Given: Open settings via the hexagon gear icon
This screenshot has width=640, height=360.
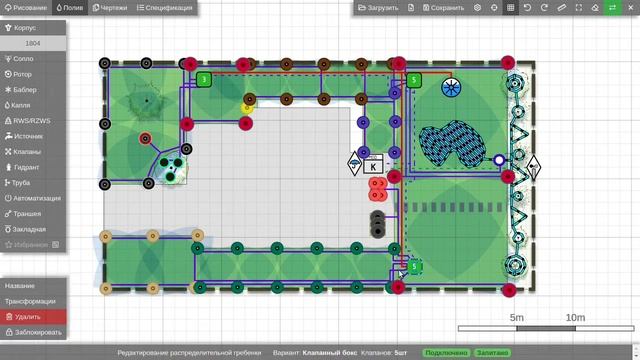Looking at the screenshot, I should [477, 8].
